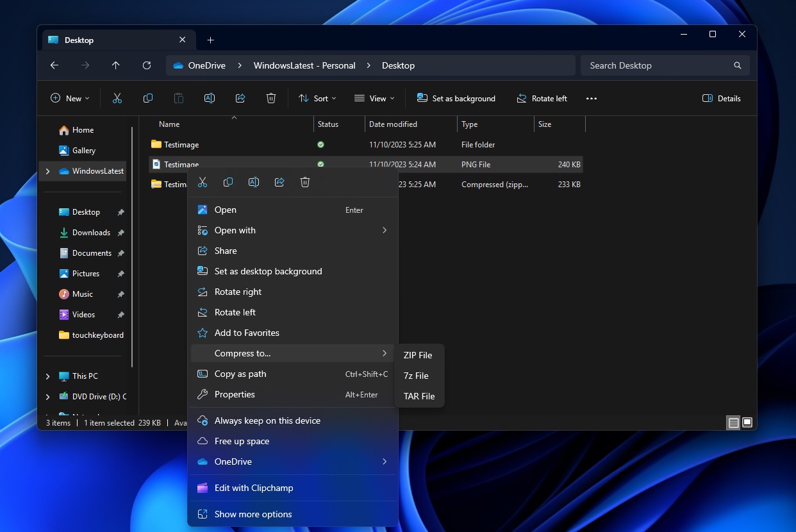Select ZIP File from the Compress submenu

418,355
